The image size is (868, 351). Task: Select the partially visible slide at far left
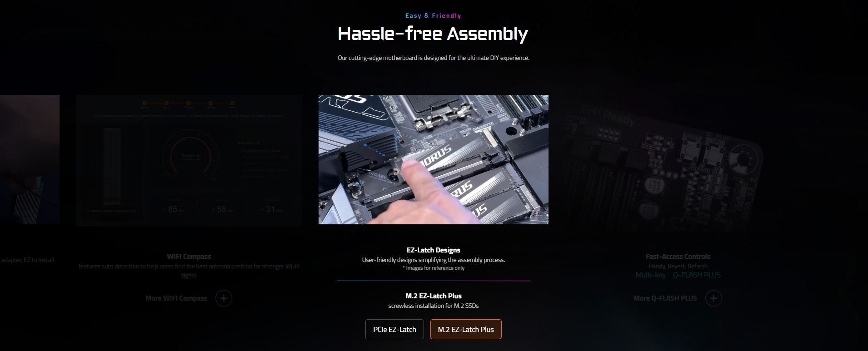[x=30, y=159]
